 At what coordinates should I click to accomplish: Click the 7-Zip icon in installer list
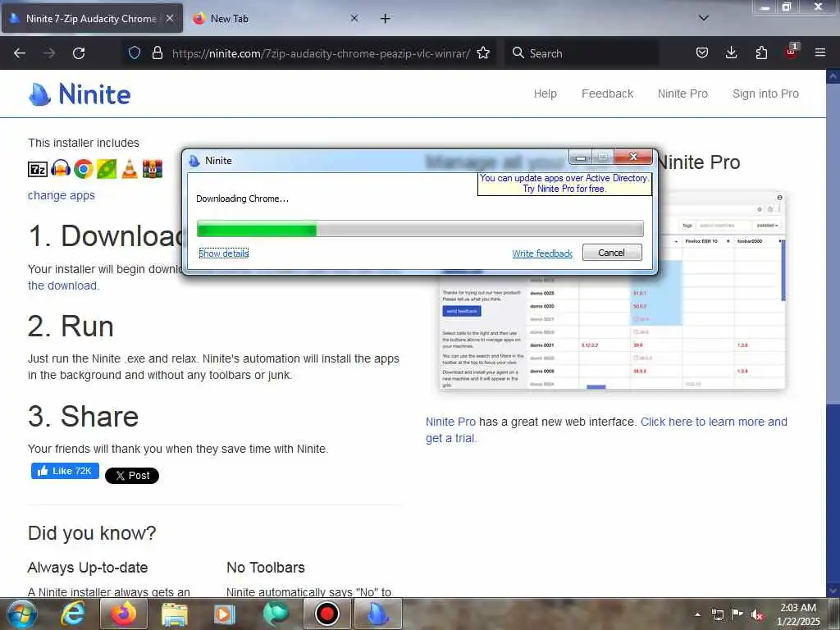[x=38, y=169]
